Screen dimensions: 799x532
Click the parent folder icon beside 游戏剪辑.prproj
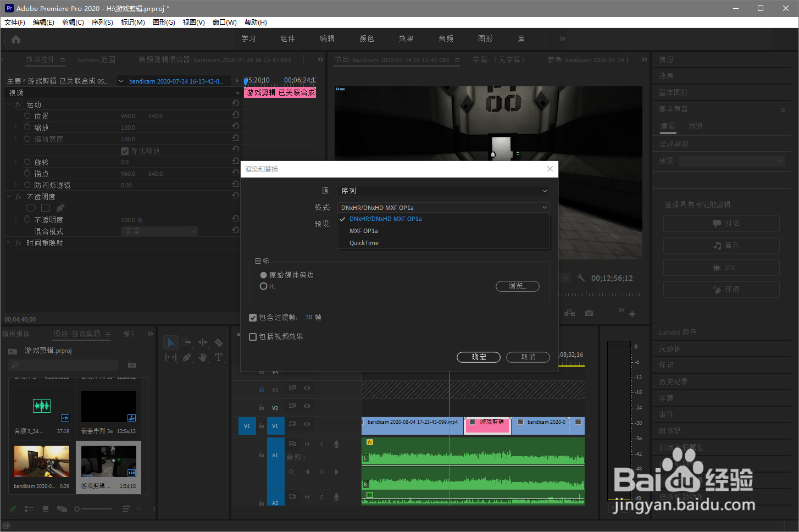tap(13, 351)
